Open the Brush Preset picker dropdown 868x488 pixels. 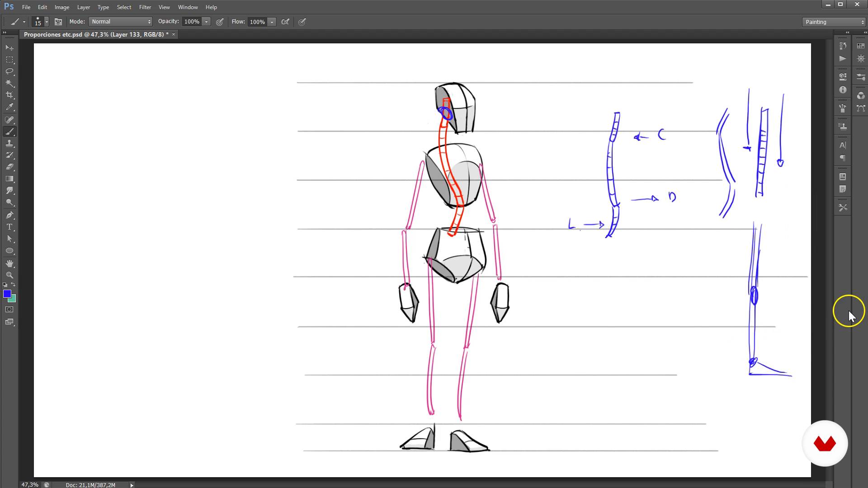coord(46,22)
